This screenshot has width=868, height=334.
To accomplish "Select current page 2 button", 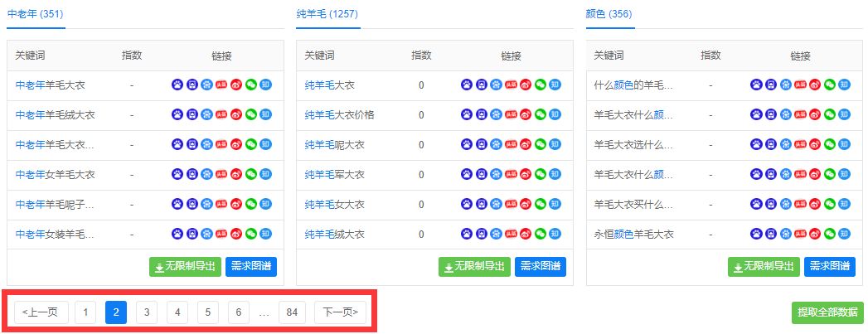I will [116, 312].
